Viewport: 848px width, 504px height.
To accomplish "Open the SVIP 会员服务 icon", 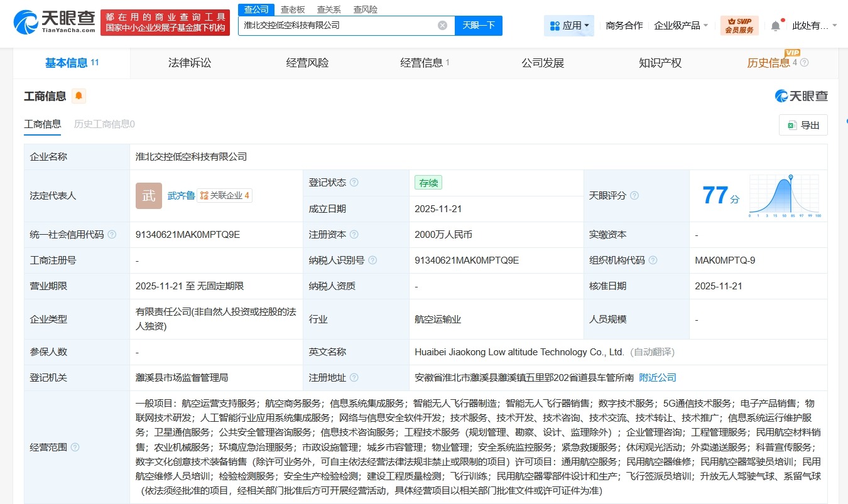I will tap(739, 25).
